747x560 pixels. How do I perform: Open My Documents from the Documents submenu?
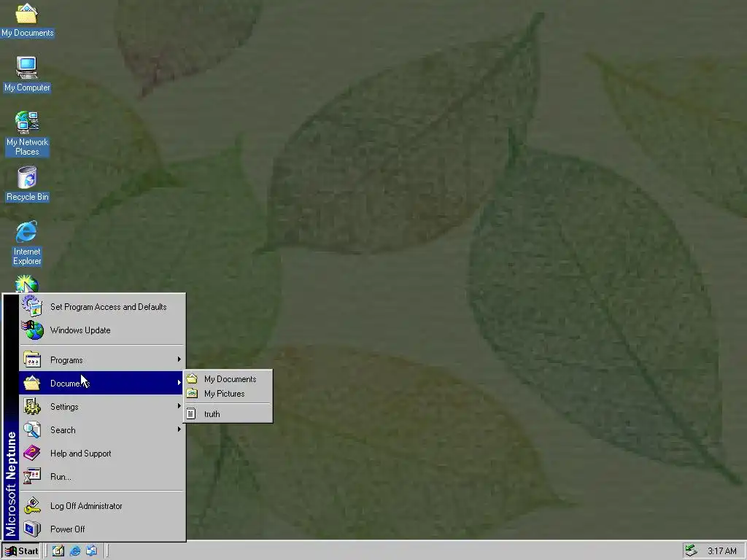pyautogui.click(x=228, y=378)
